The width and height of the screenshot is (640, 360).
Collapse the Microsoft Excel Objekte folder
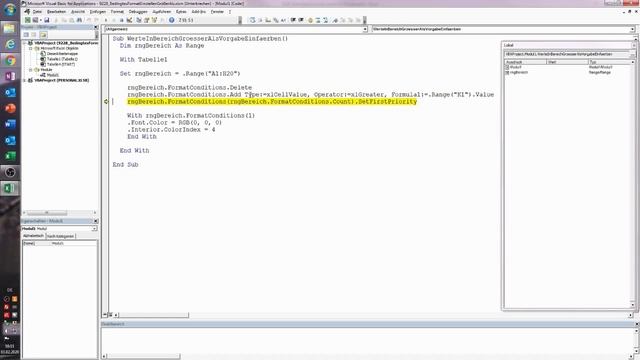31,48
